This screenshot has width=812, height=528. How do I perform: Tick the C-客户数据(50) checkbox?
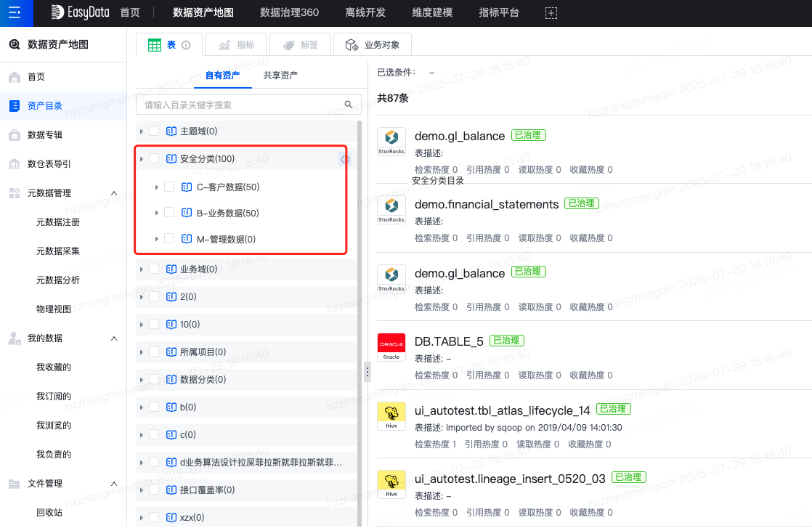169,187
